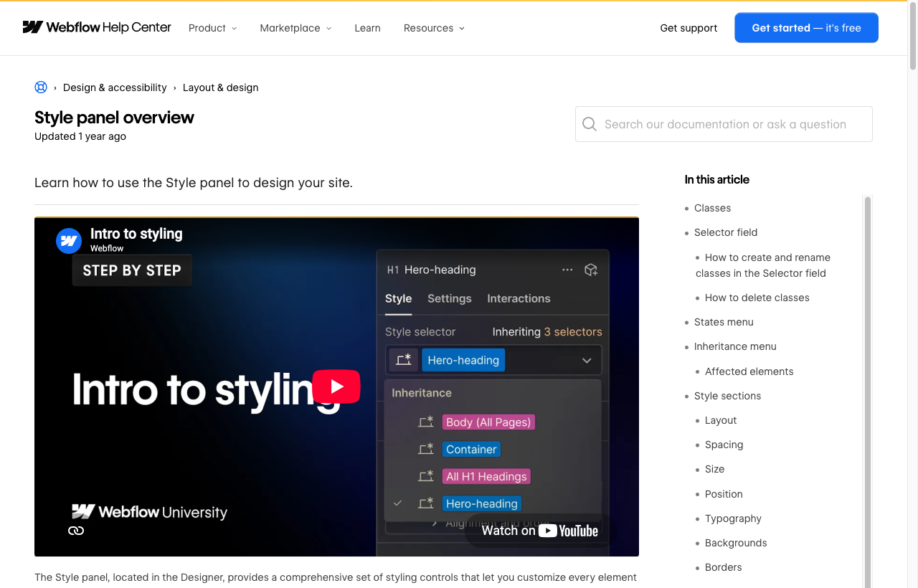Jump to Borders subsection
Image resolution: width=918 pixels, height=588 pixels.
[x=723, y=567]
